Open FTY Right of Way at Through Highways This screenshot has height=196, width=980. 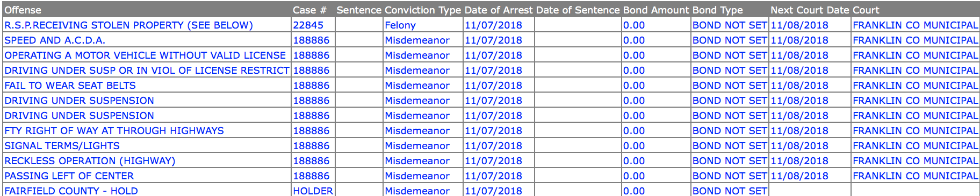click(114, 131)
